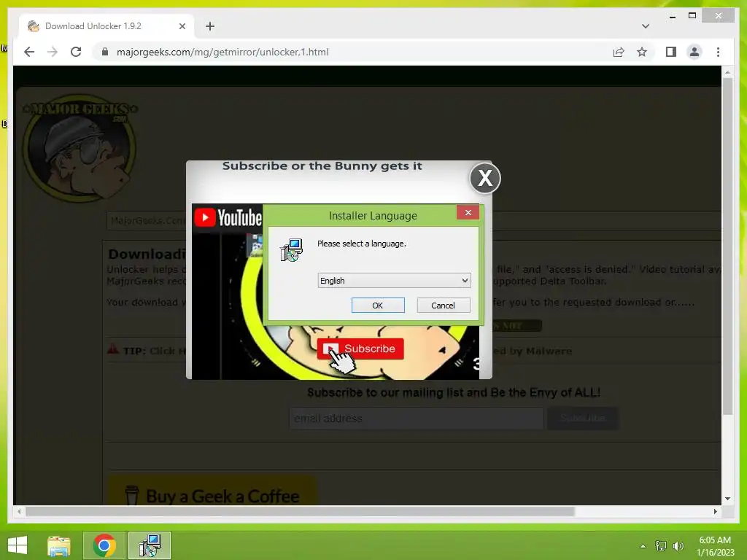Click the Major Geeks logo
The width and height of the screenshot is (747, 560).
pos(79,148)
